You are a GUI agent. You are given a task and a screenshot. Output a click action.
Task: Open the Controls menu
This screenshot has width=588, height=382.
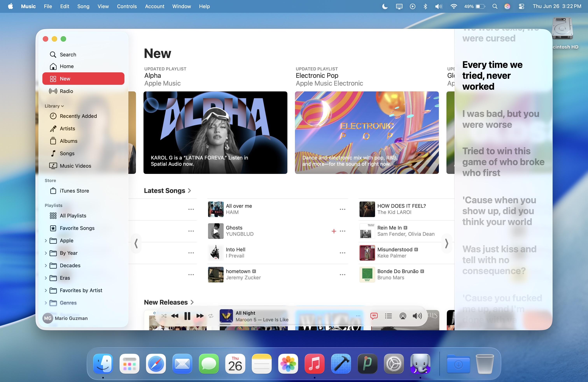point(127,6)
